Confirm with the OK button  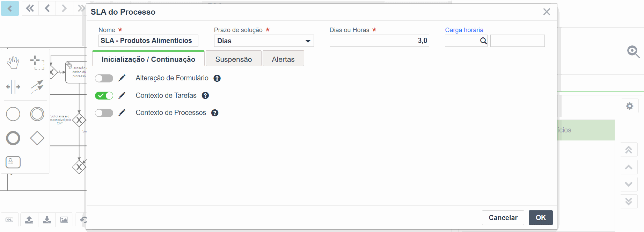[541, 218]
